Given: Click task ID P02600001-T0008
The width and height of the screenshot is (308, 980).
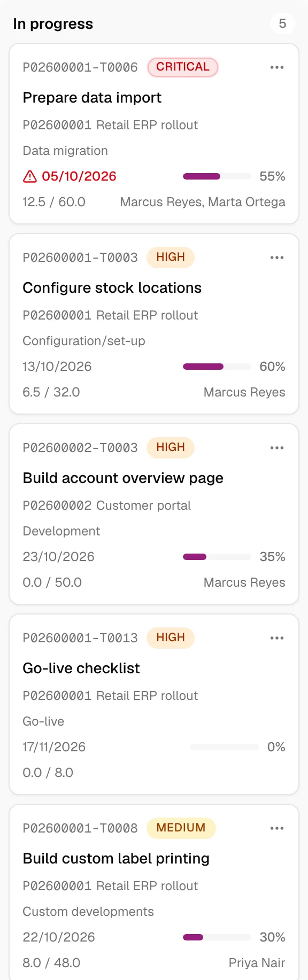Looking at the screenshot, I should point(80,828).
